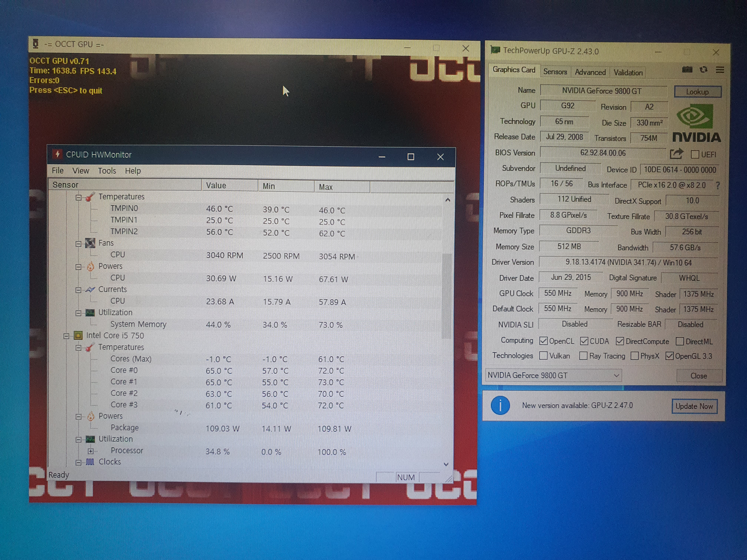Collapse the Intel Core i5 750 node
747x560 pixels.
[x=67, y=336]
